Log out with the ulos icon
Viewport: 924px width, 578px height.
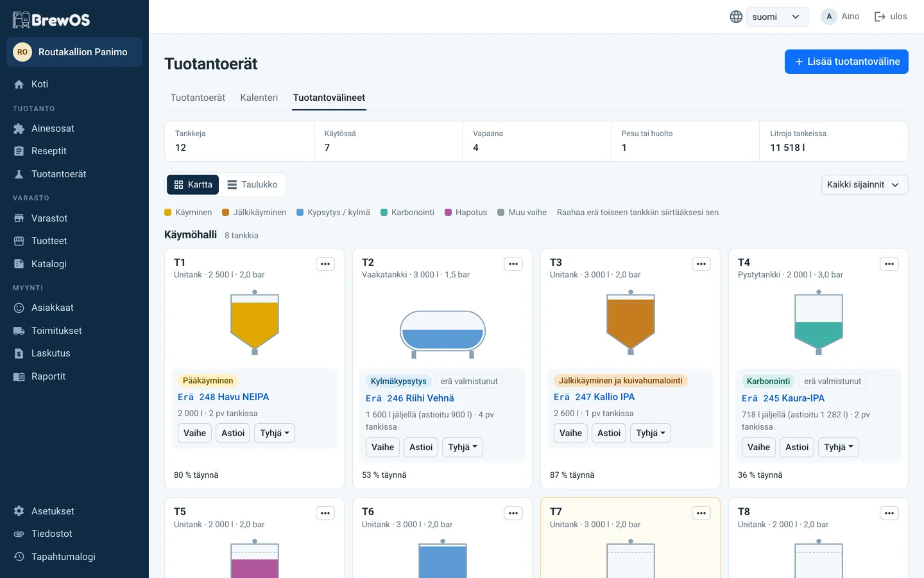pos(880,17)
